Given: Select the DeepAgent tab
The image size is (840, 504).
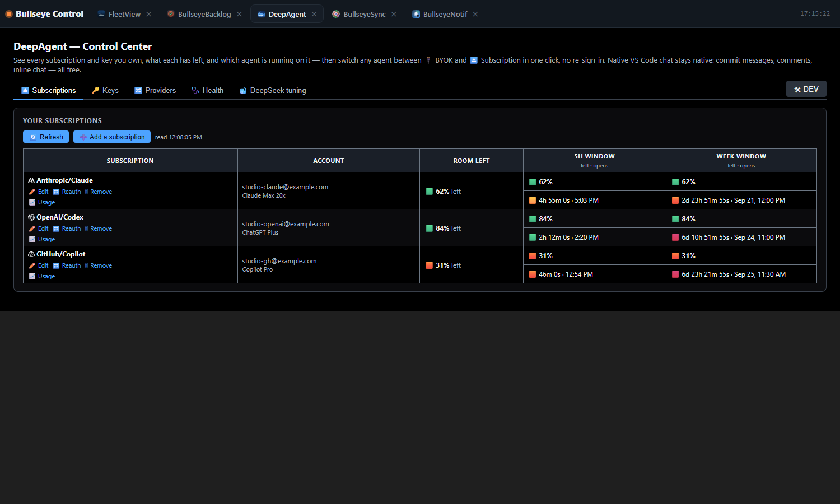Looking at the screenshot, I should click(287, 14).
